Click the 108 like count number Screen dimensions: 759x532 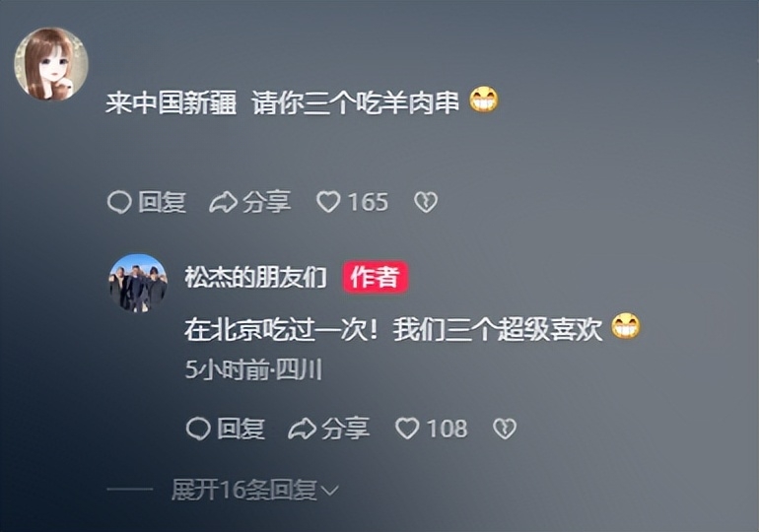click(x=448, y=429)
